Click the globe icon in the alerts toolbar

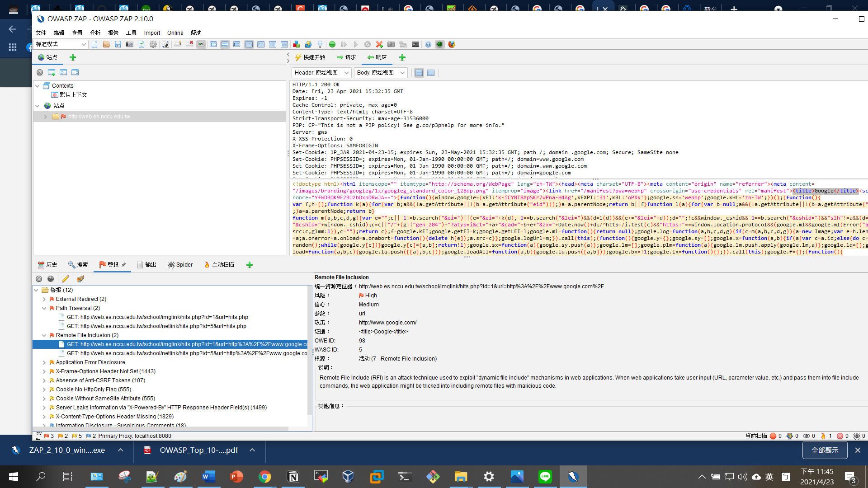51,279
